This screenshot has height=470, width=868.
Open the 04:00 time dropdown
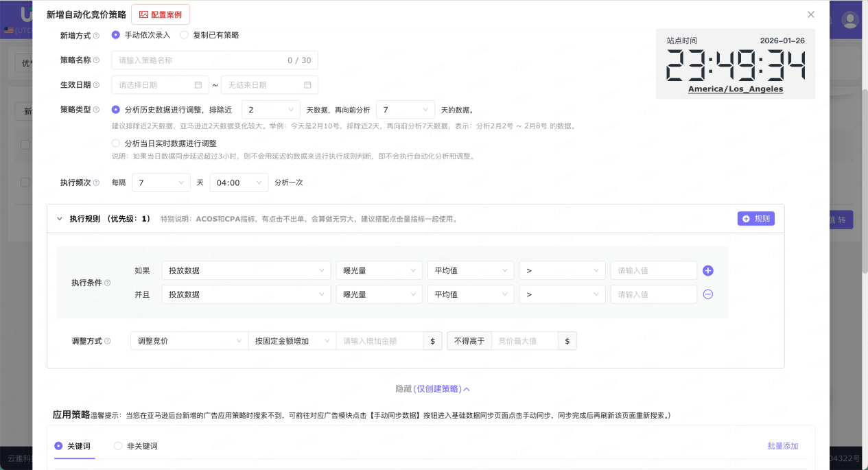[239, 183]
